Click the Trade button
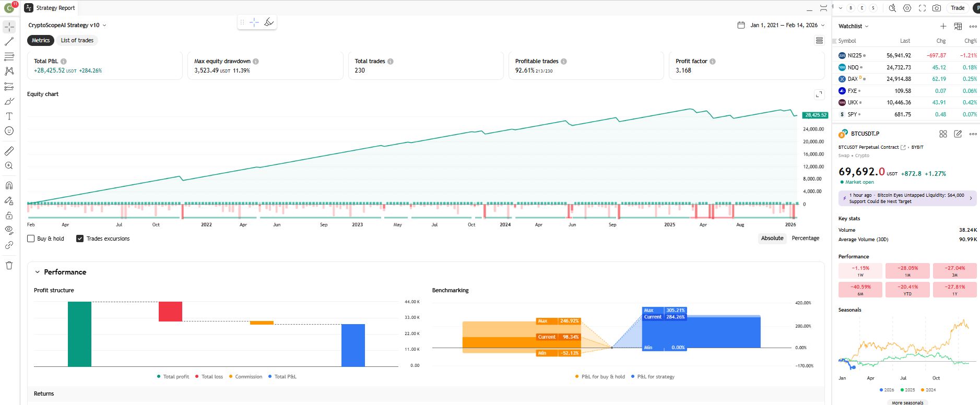980x405 pixels. [x=957, y=8]
